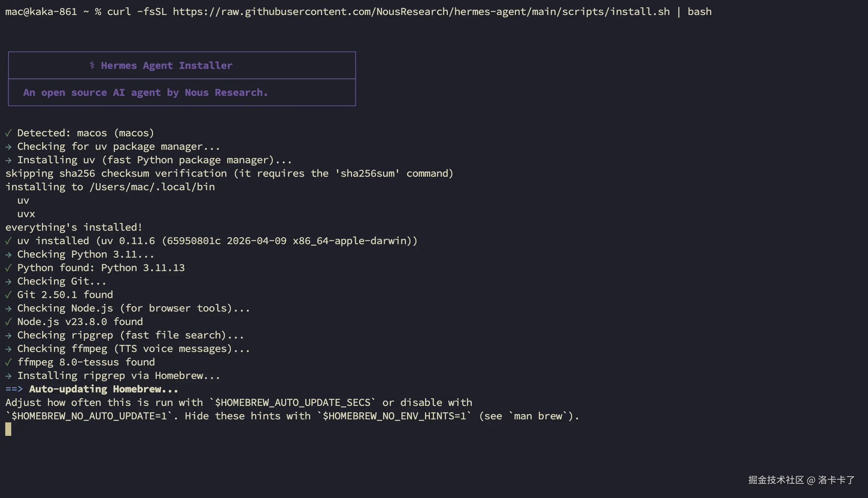Click arrow before Installing ripgrep via Homebrew

coord(8,376)
